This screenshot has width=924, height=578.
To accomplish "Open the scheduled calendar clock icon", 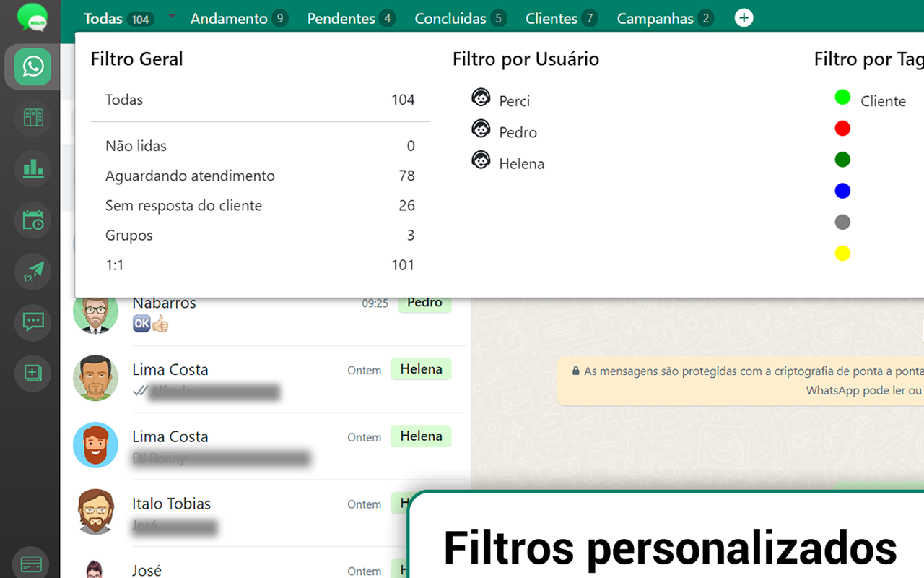I will tap(33, 220).
